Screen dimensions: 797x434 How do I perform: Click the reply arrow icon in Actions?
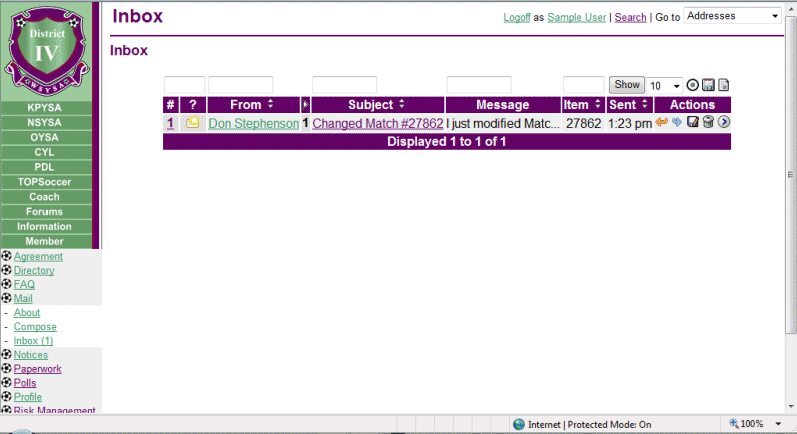661,123
